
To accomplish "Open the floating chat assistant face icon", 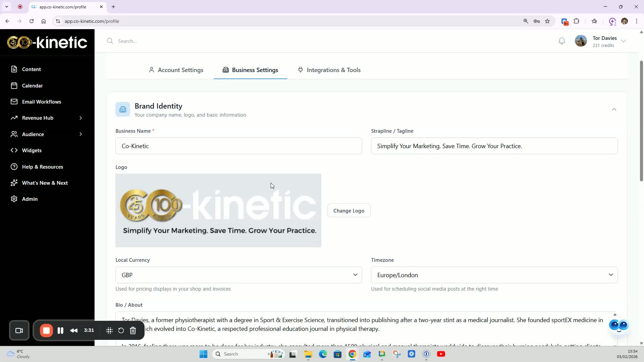I will 619,325.
